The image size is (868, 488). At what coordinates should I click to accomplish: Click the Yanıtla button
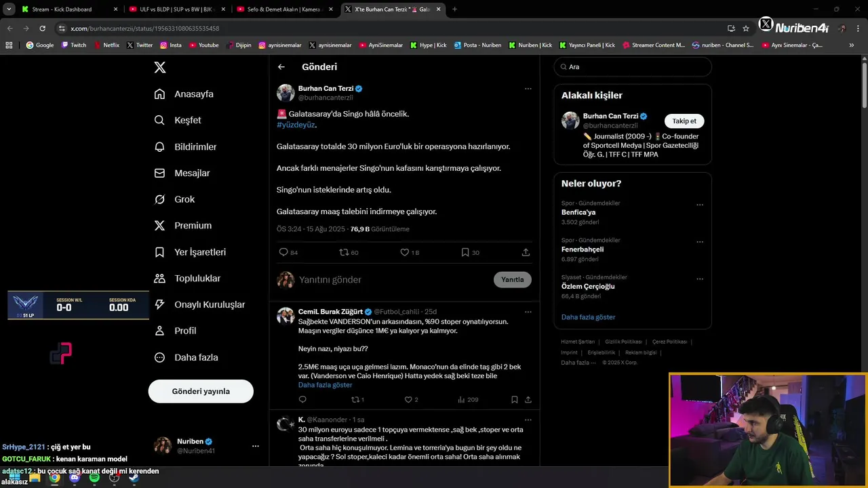coord(513,279)
